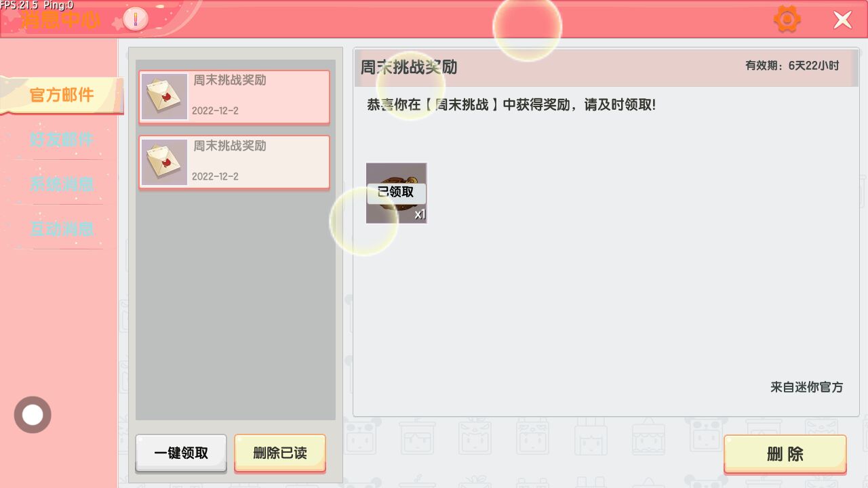Screen dimensions: 868x488
Task: Click the 恭喜你在【周末挑战】 message body text
Action: (511, 105)
